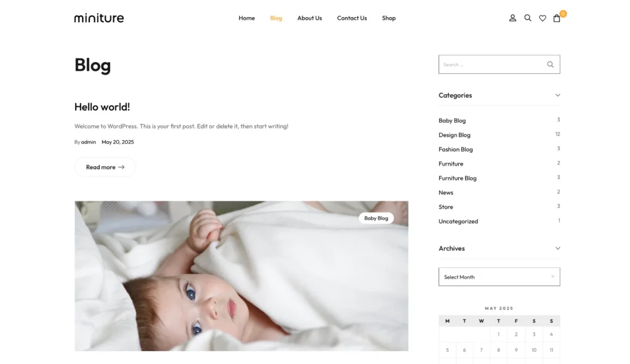Open the user account icon
Screen dimensions: 630x364
512,18
